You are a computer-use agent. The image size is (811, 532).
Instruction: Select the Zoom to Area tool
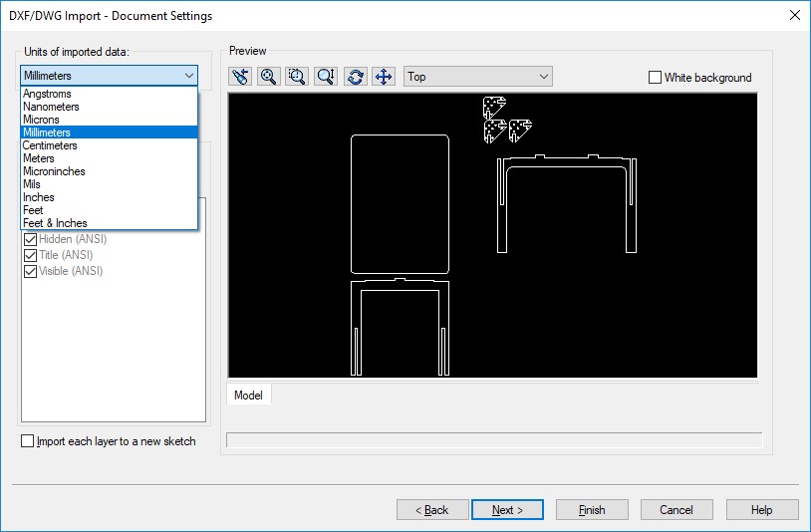(297, 77)
